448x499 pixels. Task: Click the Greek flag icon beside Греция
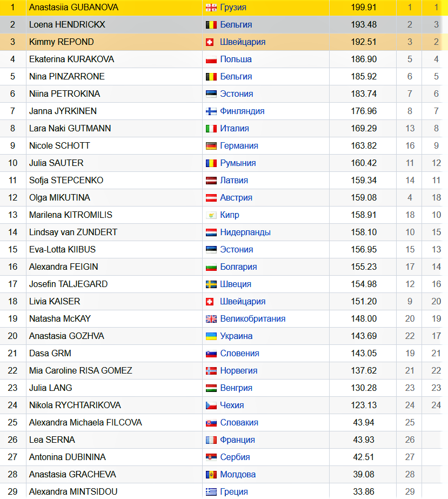point(211,491)
